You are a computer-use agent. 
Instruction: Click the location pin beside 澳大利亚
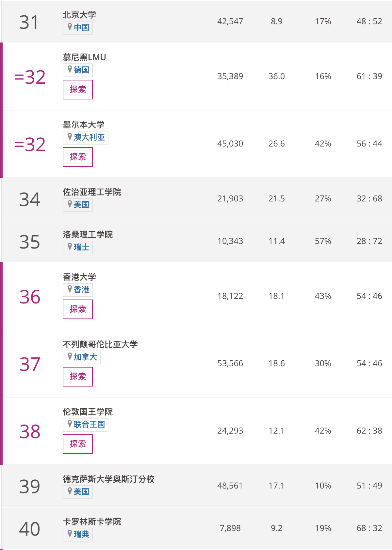point(70,137)
